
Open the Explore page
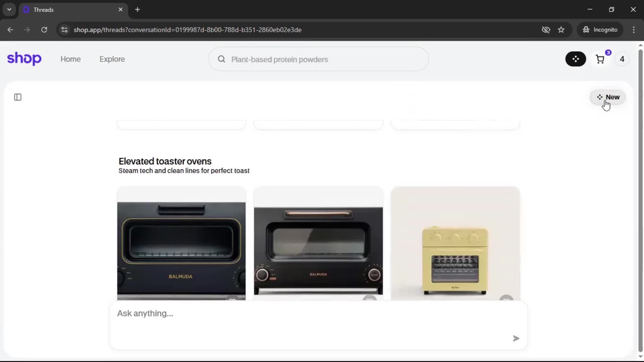(112, 59)
